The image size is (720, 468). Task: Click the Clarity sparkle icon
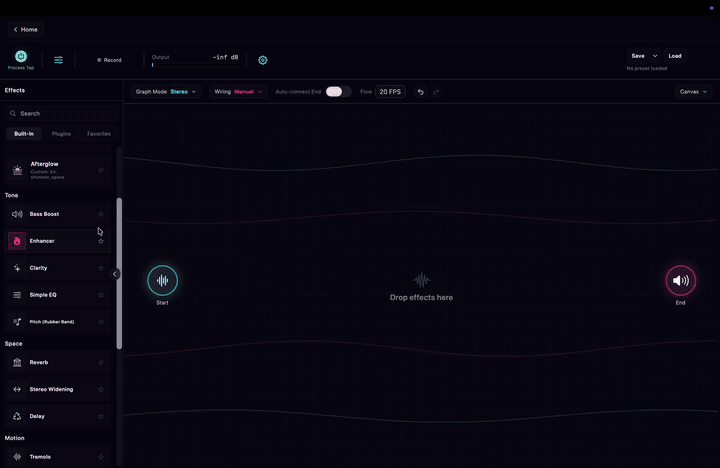click(x=17, y=268)
